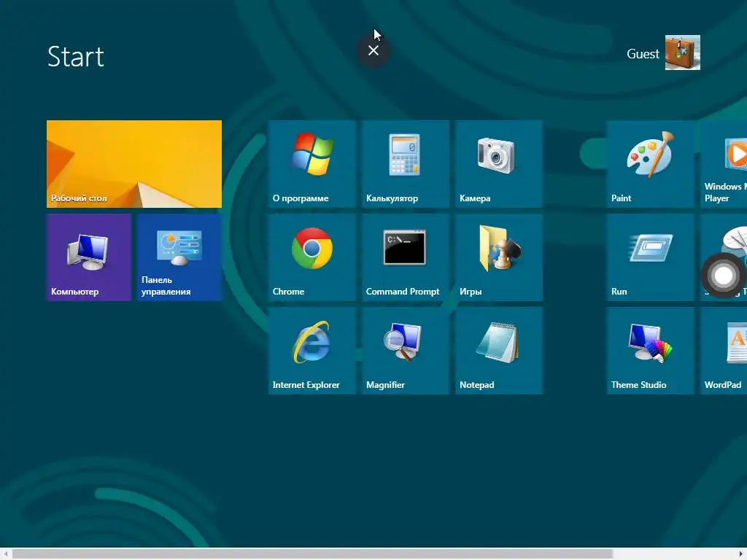Click the scrollbar right arrow
747x560 pixels.
pyautogui.click(x=742, y=554)
